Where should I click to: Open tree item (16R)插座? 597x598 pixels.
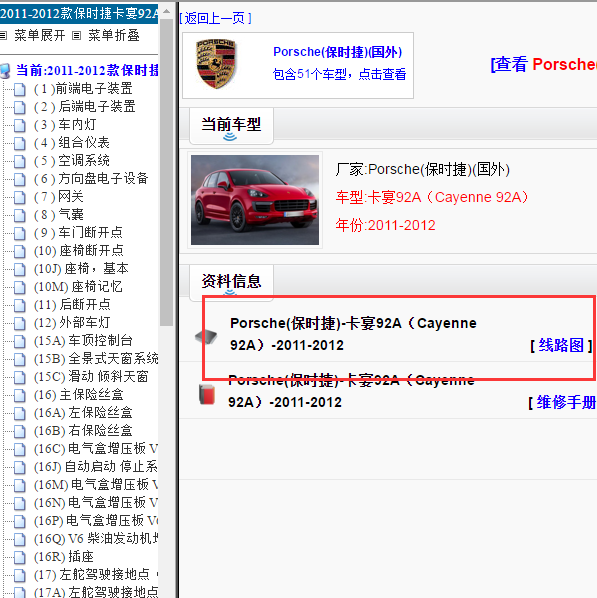click(x=64, y=557)
